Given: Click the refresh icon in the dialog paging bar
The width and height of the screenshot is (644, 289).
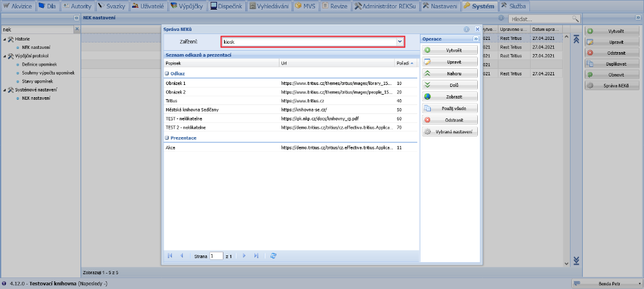Looking at the screenshot, I should (x=274, y=256).
